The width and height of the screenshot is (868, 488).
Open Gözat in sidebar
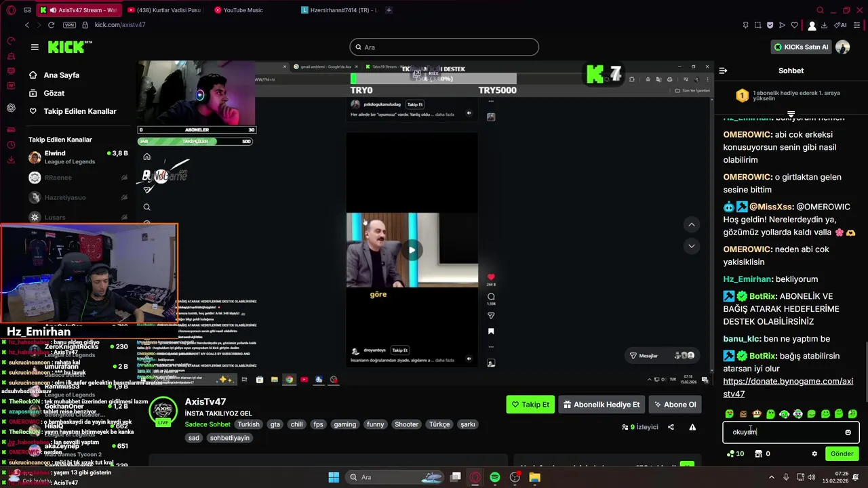54,93
